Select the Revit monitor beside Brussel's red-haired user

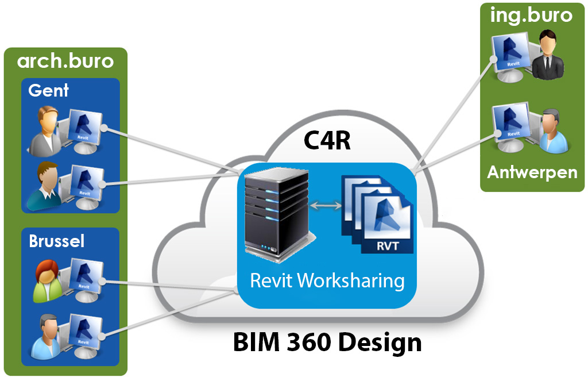point(86,280)
